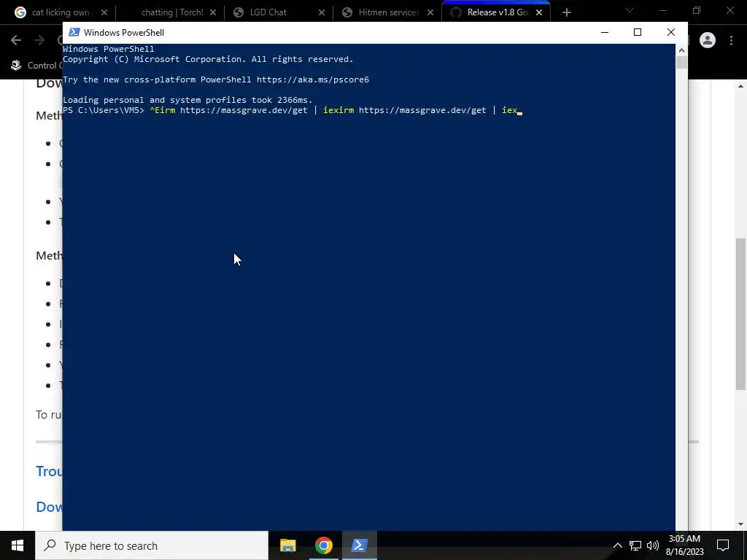The image size is (747, 560).
Task: Open the Windows Start menu
Action: click(18, 545)
